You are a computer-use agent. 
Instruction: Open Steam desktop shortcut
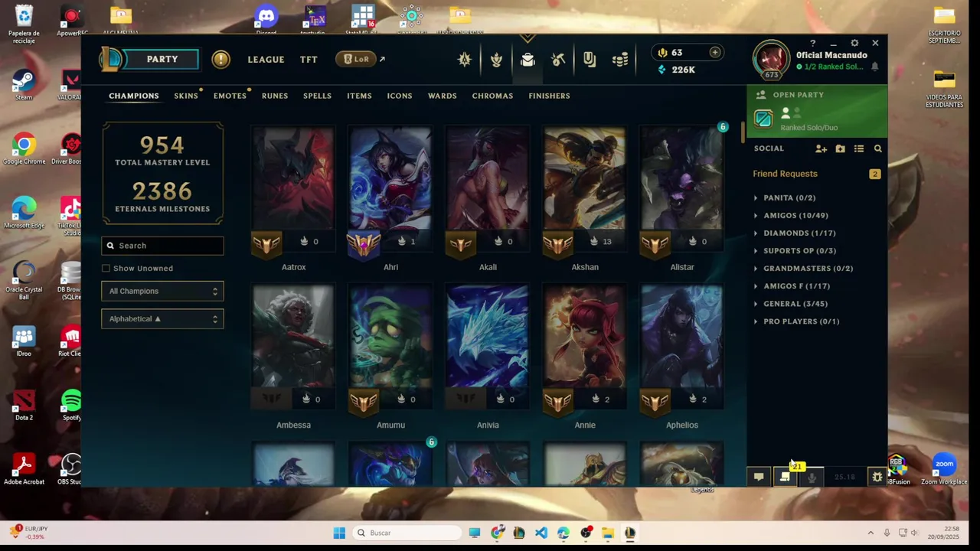tap(24, 86)
